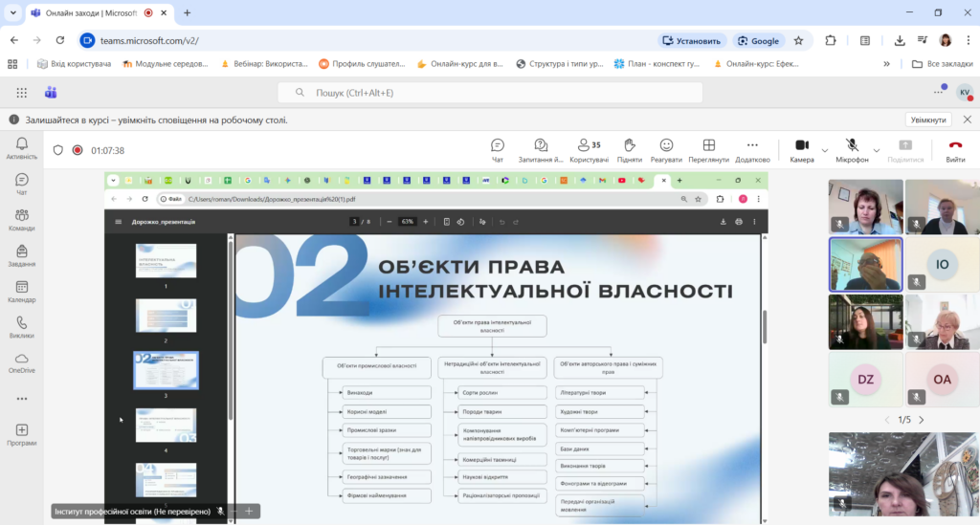
Task: Raise hand using Підняти button
Action: pyautogui.click(x=629, y=149)
